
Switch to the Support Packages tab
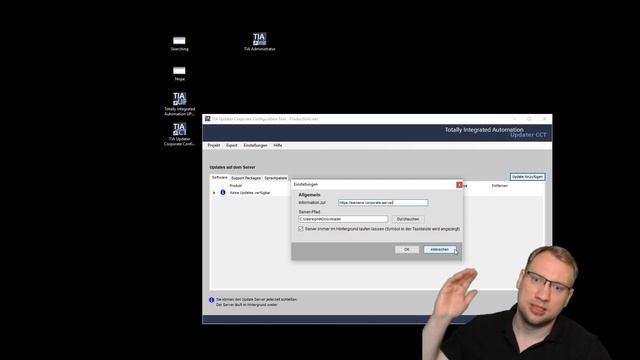coord(246,178)
